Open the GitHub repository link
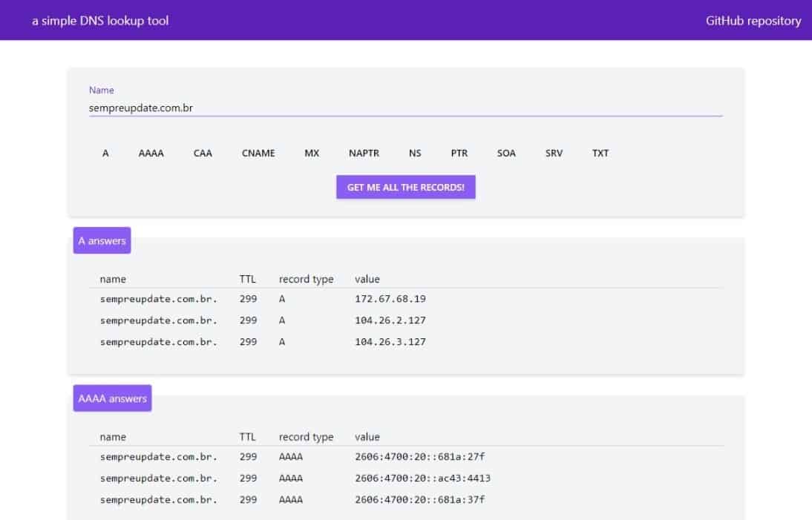The image size is (812, 520). 753,21
